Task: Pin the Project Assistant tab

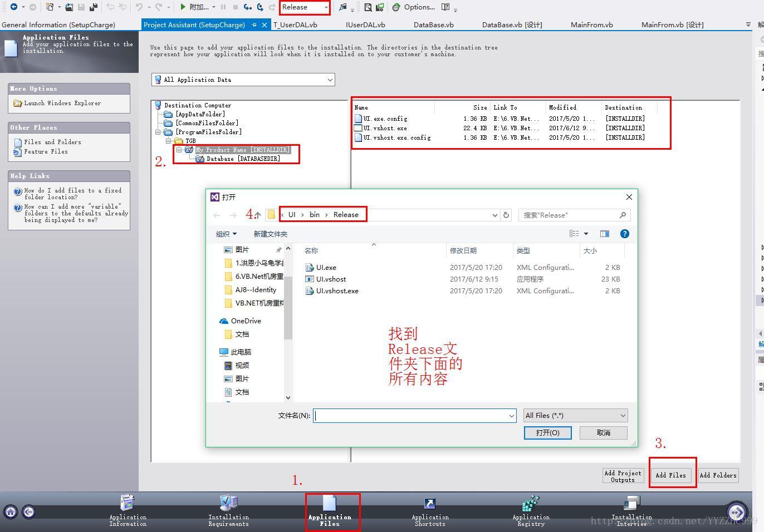Action: coord(254,24)
